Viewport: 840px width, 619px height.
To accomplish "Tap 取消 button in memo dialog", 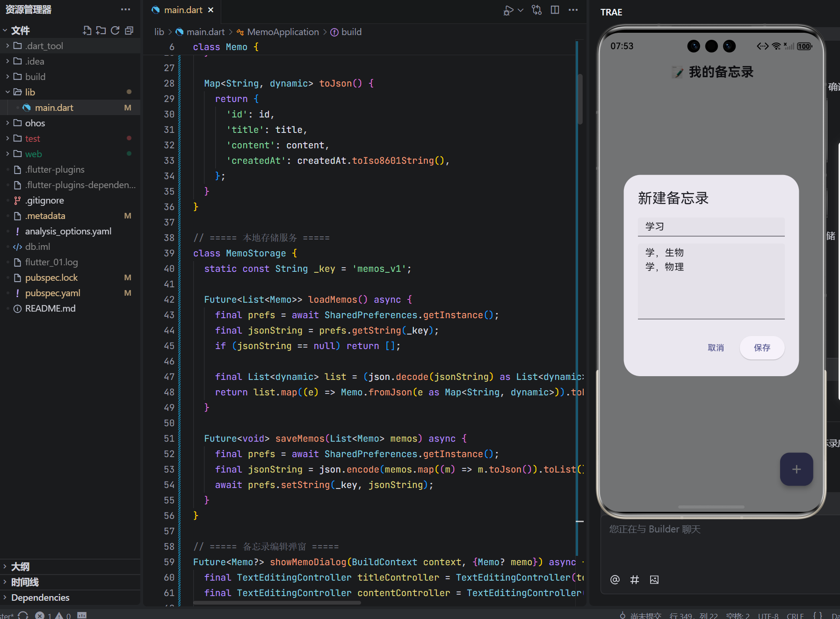I will [716, 348].
